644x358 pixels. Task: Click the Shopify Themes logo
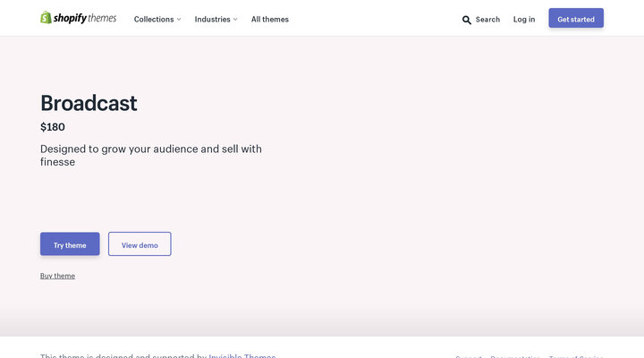click(78, 18)
